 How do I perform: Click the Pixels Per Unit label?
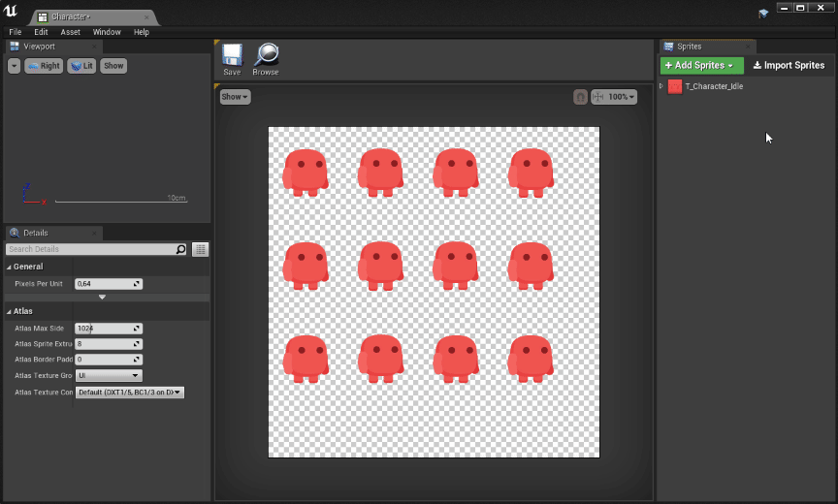pyautogui.click(x=39, y=284)
